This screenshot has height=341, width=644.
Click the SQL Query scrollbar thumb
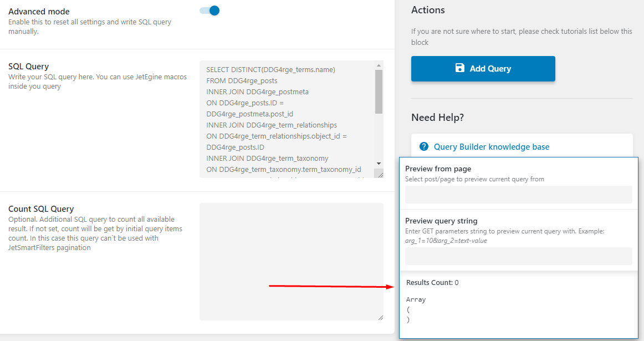379,91
